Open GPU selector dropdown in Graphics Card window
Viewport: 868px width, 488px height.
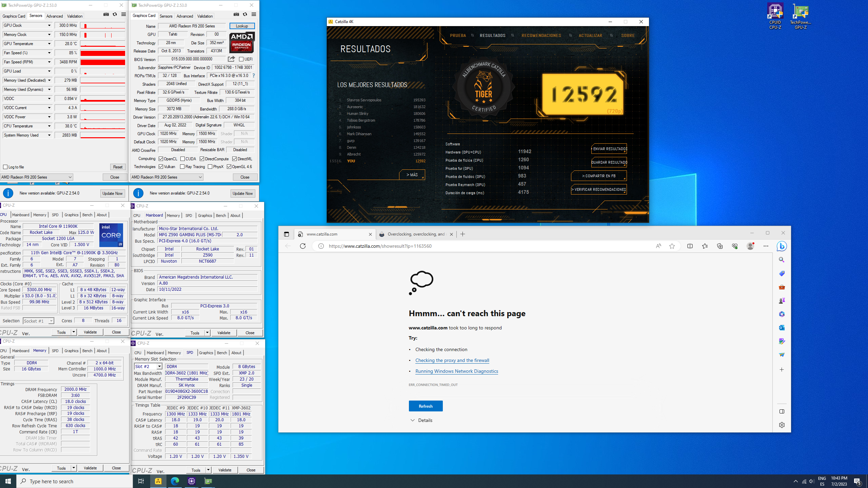(x=167, y=177)
